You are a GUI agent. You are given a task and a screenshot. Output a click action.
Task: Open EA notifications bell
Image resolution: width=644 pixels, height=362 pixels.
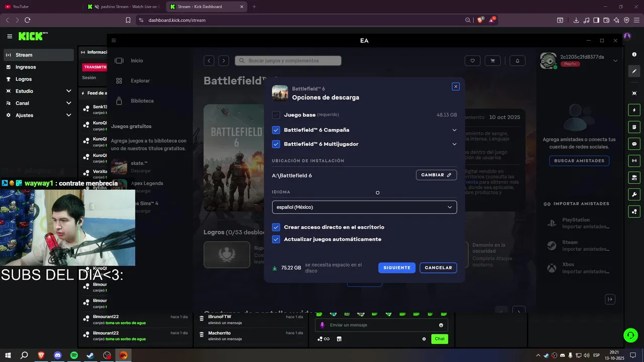click(517, 60)
